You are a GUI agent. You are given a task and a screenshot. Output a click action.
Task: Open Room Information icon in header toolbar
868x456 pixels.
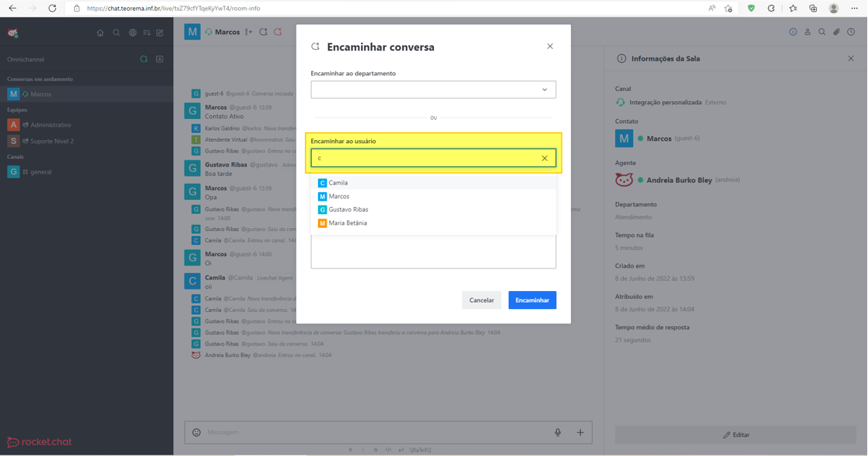coord(793,32)
